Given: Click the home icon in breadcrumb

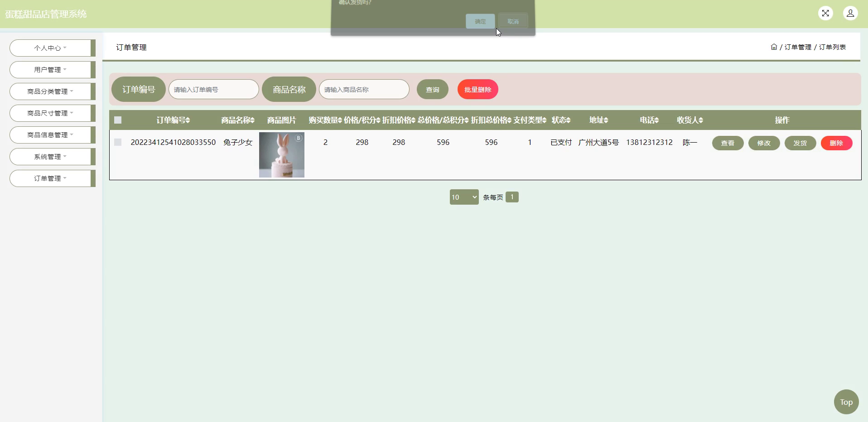Looking at the screenshot, I should pos(773,47).
